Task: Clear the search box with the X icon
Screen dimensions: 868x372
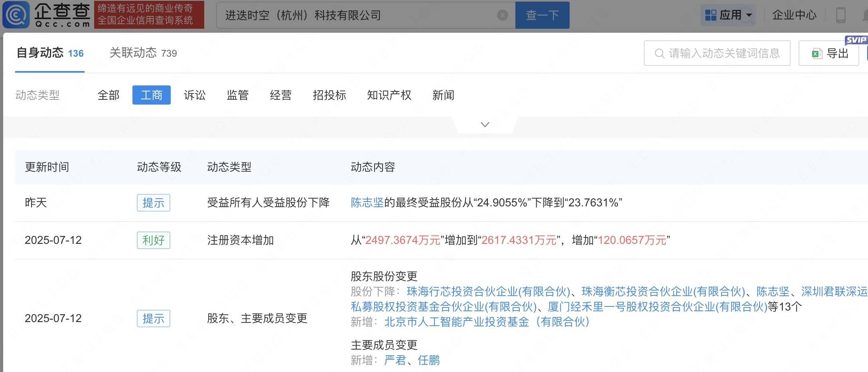Action: (503, 15)
